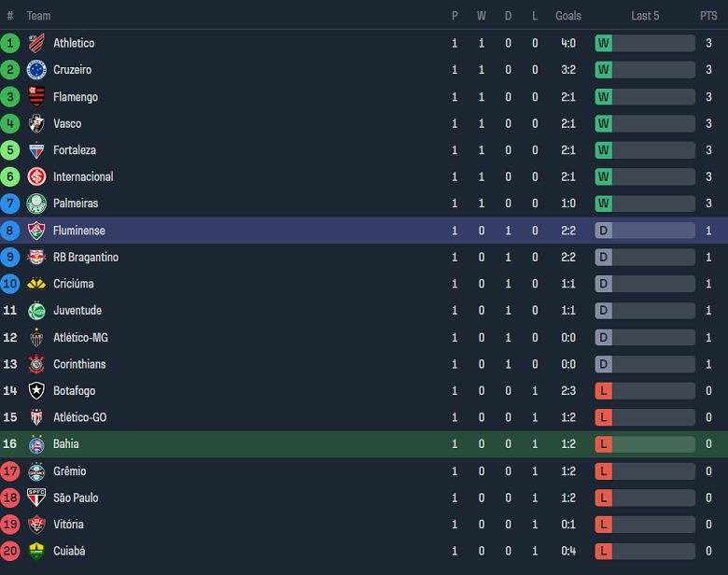The height and width of the screenshot is (575, 728).
Task: Click the Botafogo star crest icon
Action: (x=36, y=391)
